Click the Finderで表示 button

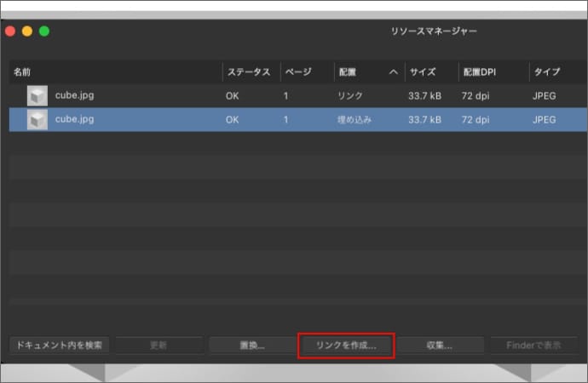[533, 346]
